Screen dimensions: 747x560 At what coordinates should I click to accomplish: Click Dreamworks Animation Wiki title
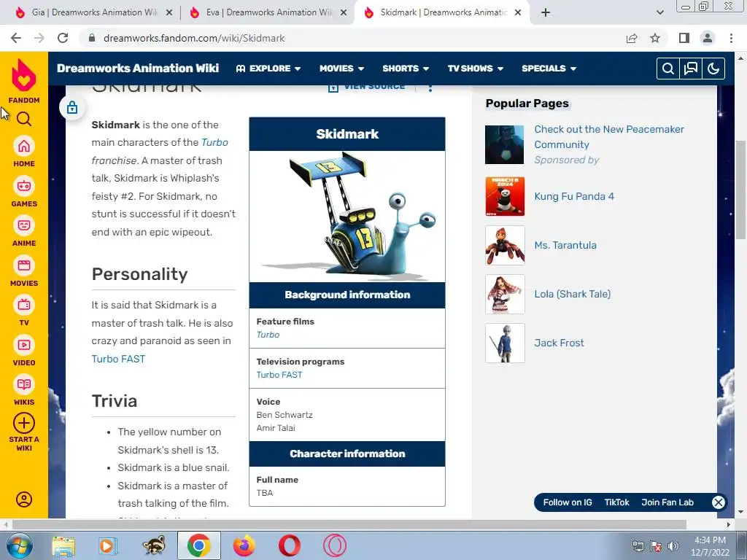pyautogui.click(x=138, y=68)
